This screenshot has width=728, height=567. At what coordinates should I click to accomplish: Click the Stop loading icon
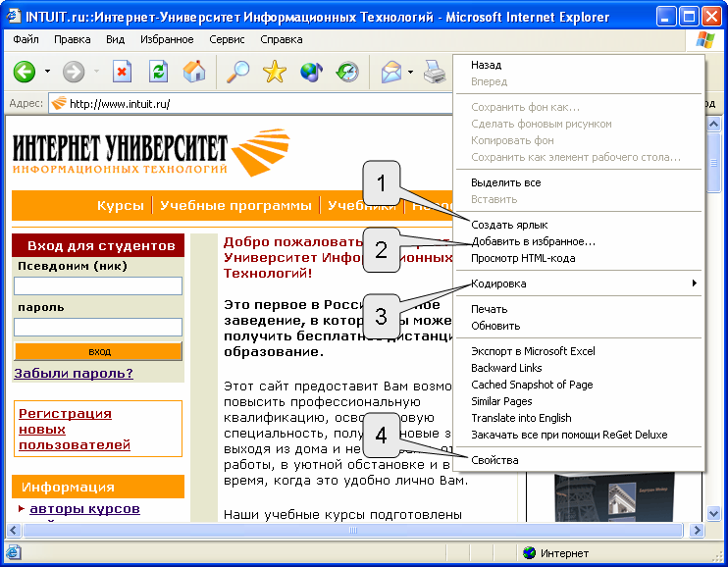(x=122, y=72)
